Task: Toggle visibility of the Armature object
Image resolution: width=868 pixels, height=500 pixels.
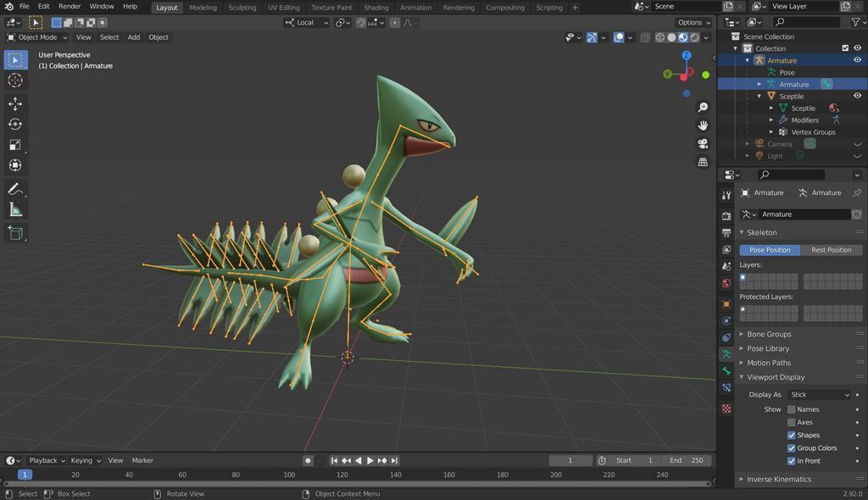Action: [856, 60]
